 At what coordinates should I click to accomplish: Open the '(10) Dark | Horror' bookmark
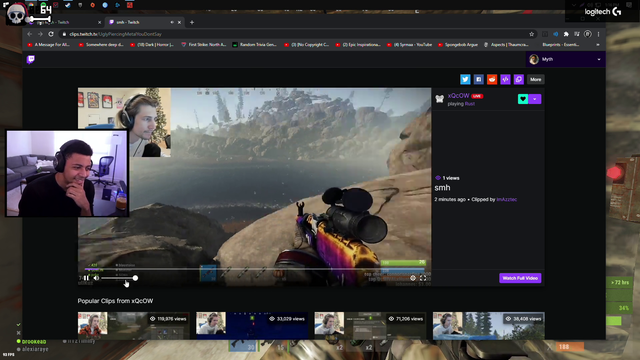pos(152,45)
